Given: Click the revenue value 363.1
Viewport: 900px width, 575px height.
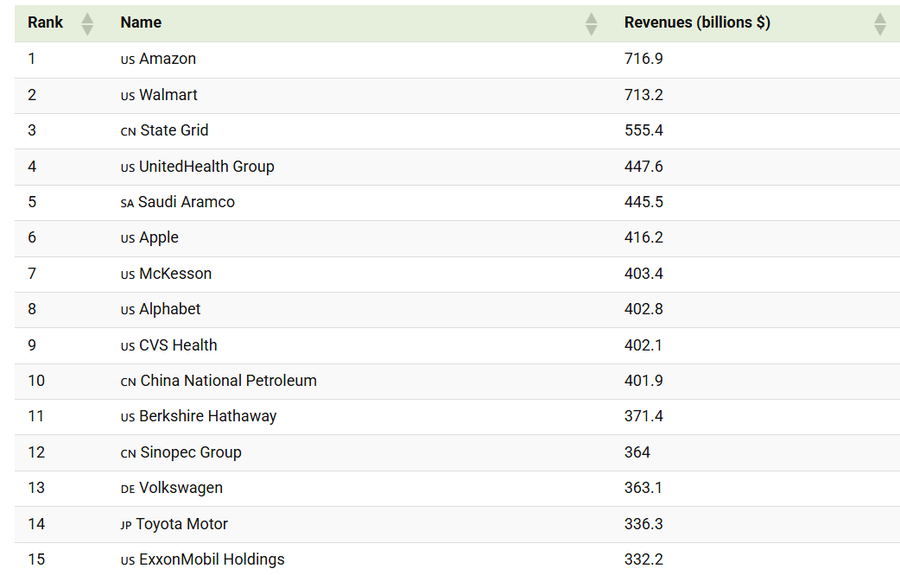Looking at the screenshot, I should pyautogui.click(x=643, y=488).
